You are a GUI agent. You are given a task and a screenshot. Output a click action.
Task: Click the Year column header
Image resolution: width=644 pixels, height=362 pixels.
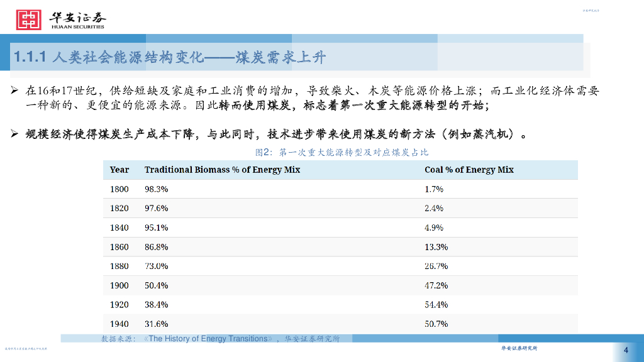[x=119, y=170]
